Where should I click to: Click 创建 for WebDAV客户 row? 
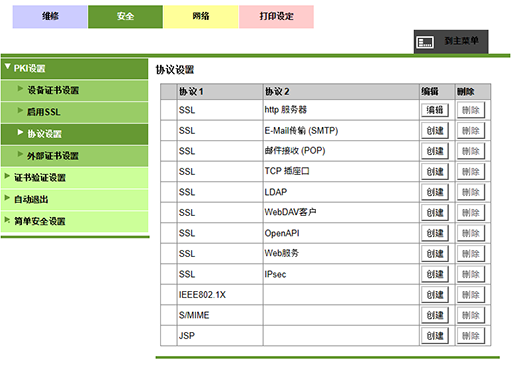[435, 213]
